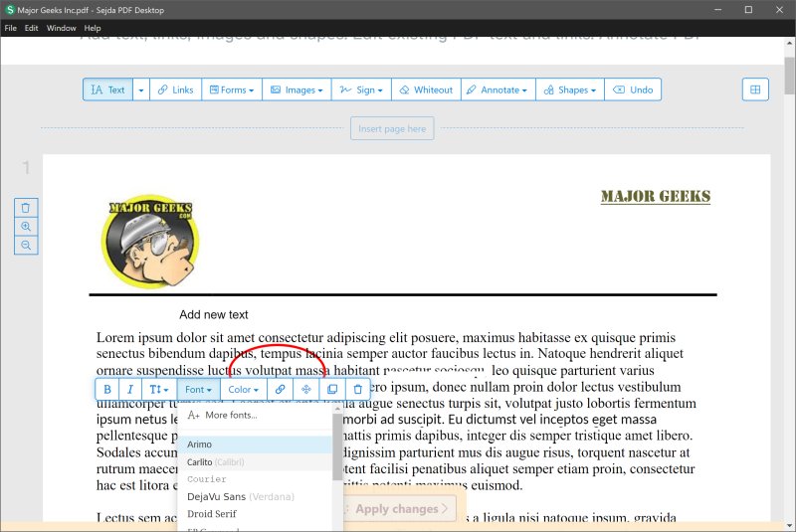The width and height of the screenshot is (796, 532).
Task: Click the main window vertical scrollbar
Action: click(790, 77)
